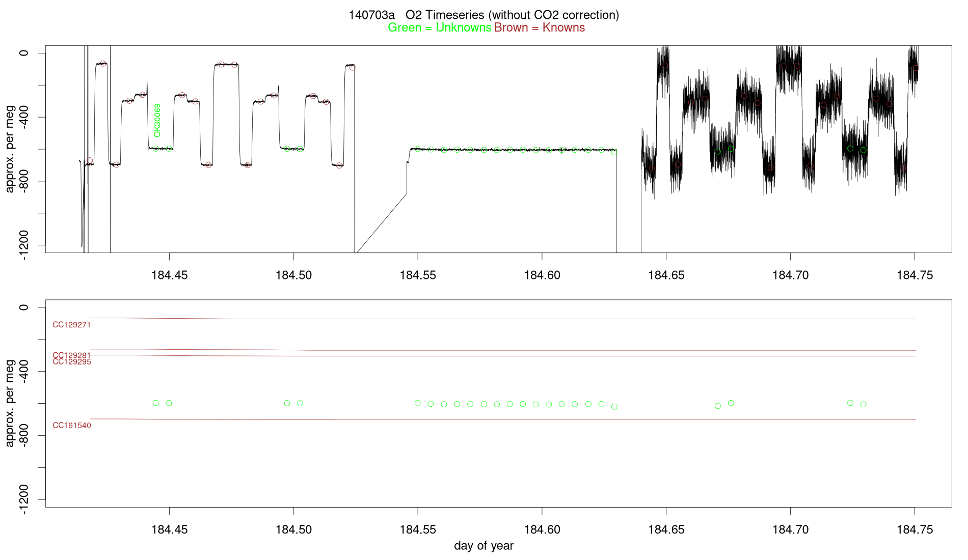Click the -400 y-axis tick of lower plot

pos(23,372)
